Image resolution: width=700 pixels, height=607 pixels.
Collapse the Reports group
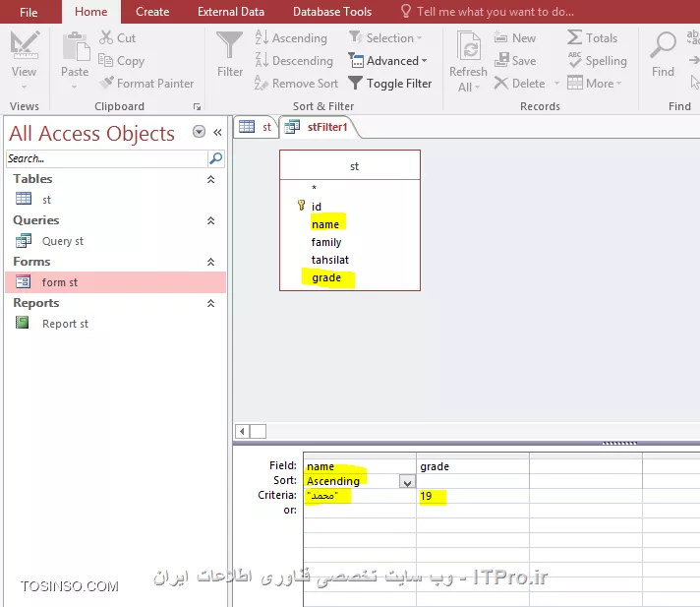point(210,303)
